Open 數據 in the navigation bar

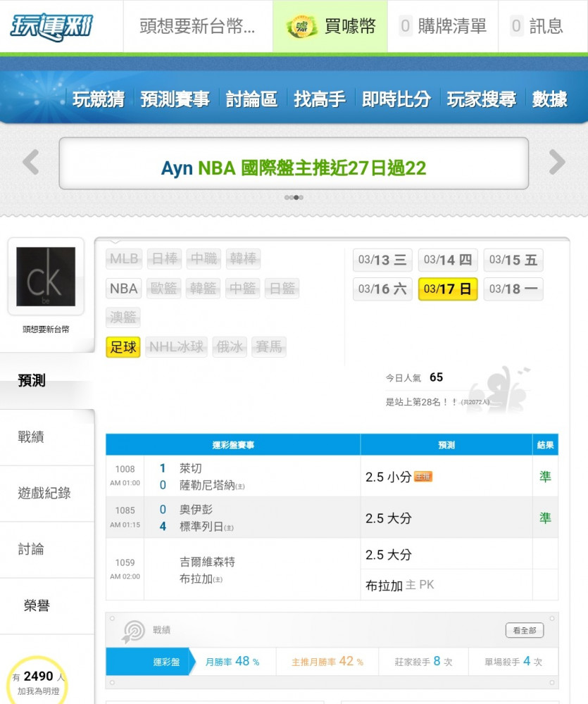click(x=550, y=99)
